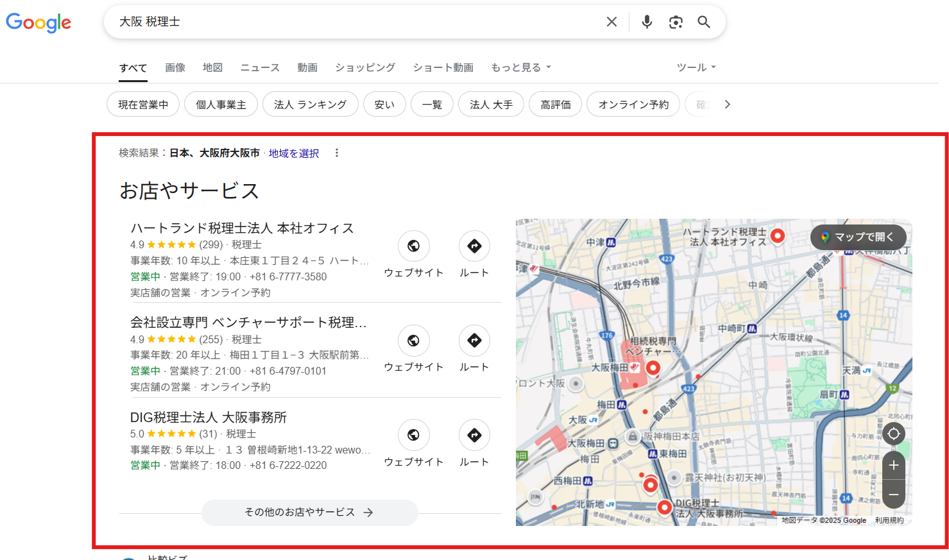Switch to the 地図 tab
Screen dimensions: 949x560
(x=212, y=67)
